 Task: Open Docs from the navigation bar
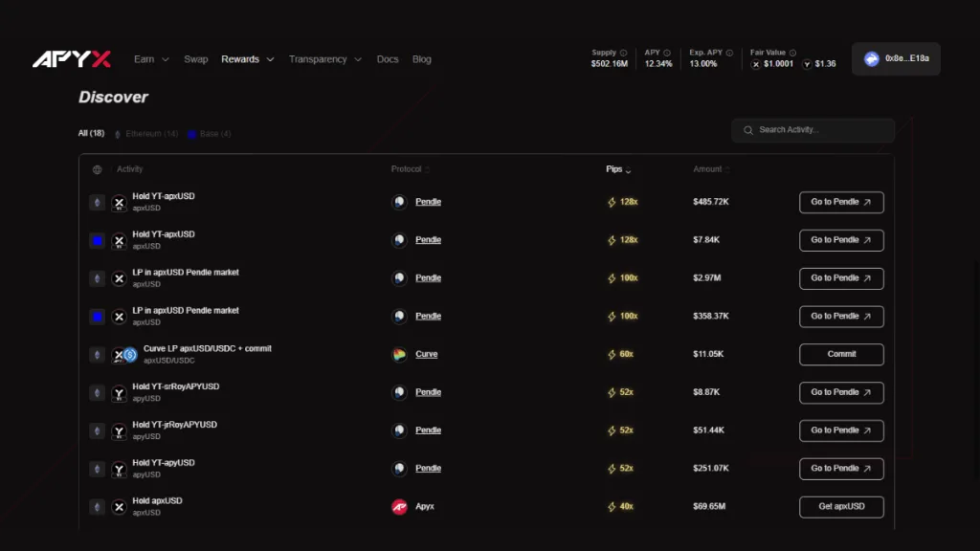point(388,59)
